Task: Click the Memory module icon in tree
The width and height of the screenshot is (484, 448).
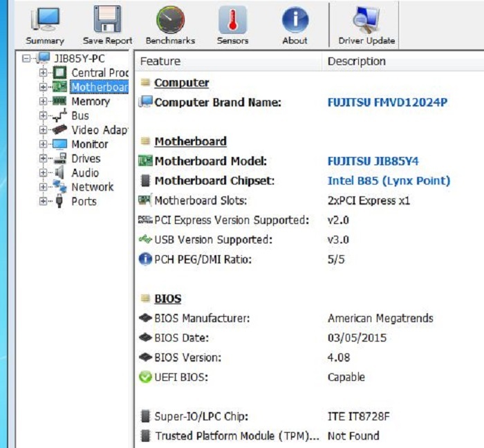Action: point(59,101)
